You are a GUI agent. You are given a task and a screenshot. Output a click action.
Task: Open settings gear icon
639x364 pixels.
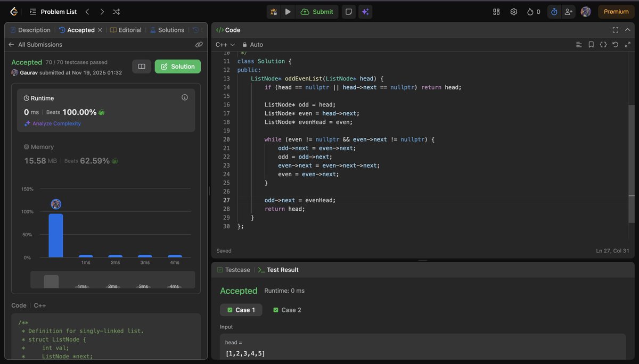click(x=513, y=12)
